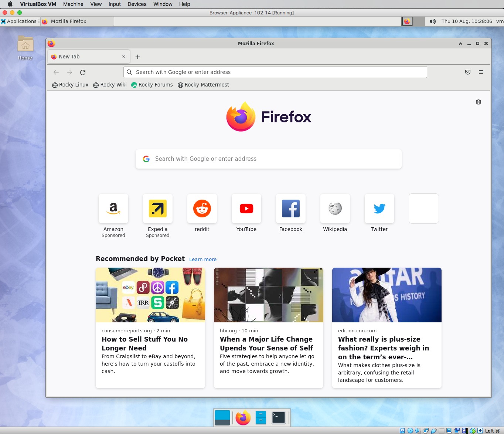This screenshot has height=434, width=504.
Task: Select Mozilla Firefox taskbar window button
Action: tap(77, 21)
